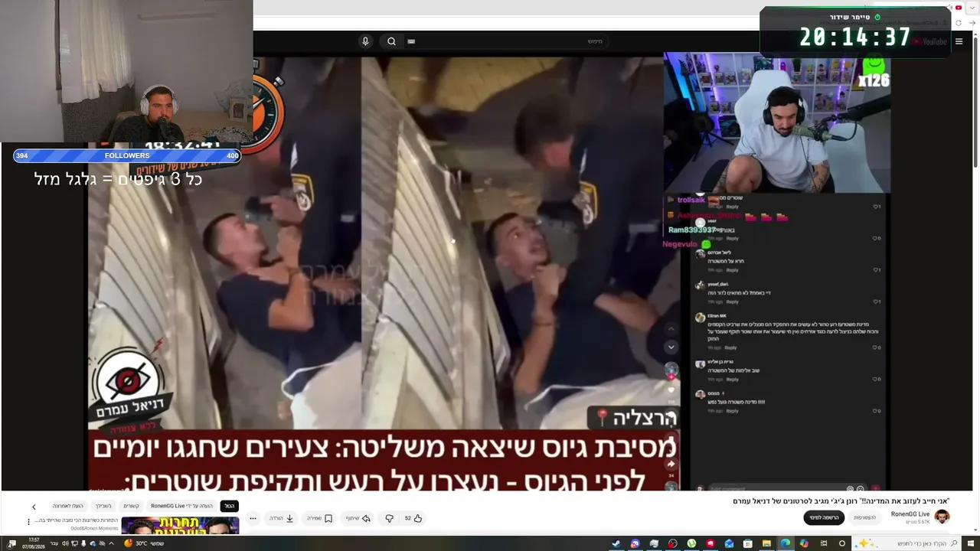Switch to Microsoft Edge on taskbar

pyautogui.click(x=786, y=543)
